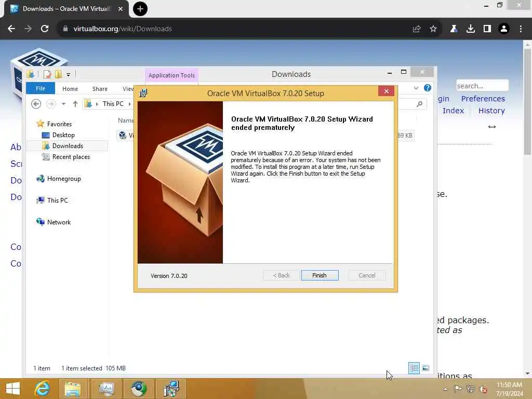The width and height of the screenshot is (532, 399).
Task: Go back in the Chrome browser
Action: tap(11, 29)
